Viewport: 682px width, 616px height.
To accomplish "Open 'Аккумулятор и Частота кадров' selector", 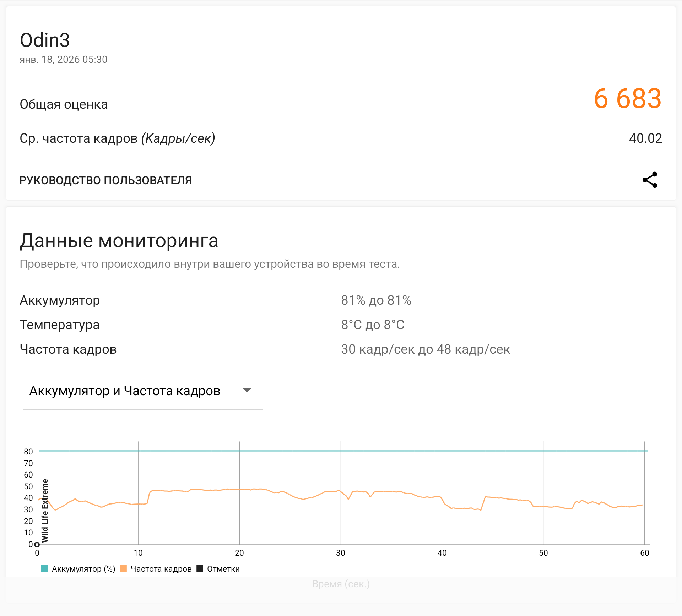I will 125,391.
